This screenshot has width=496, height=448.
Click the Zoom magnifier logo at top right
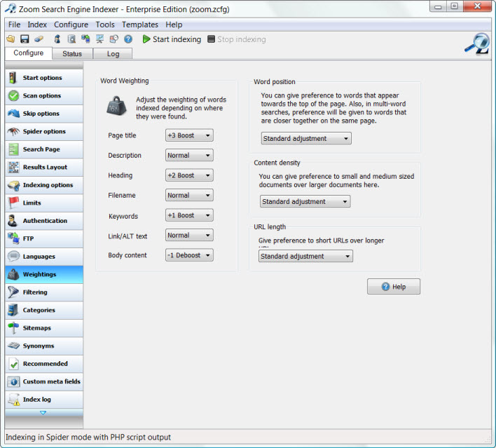(x=477, y=43)
